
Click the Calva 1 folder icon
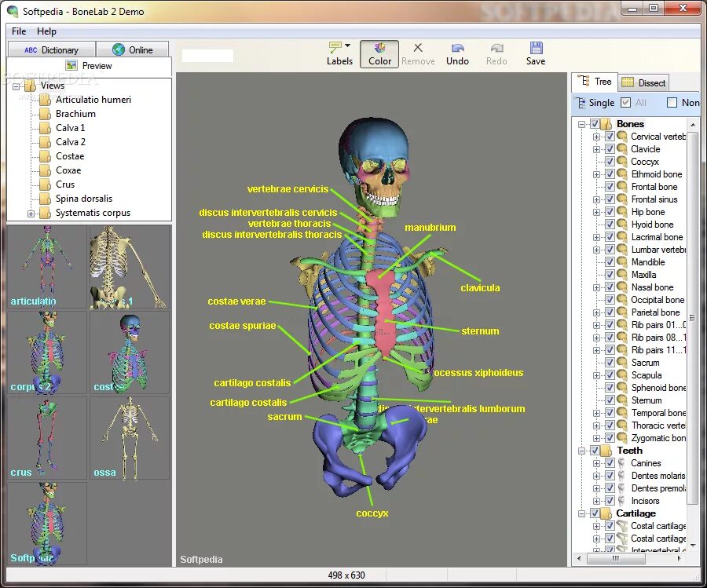[45, 128]
